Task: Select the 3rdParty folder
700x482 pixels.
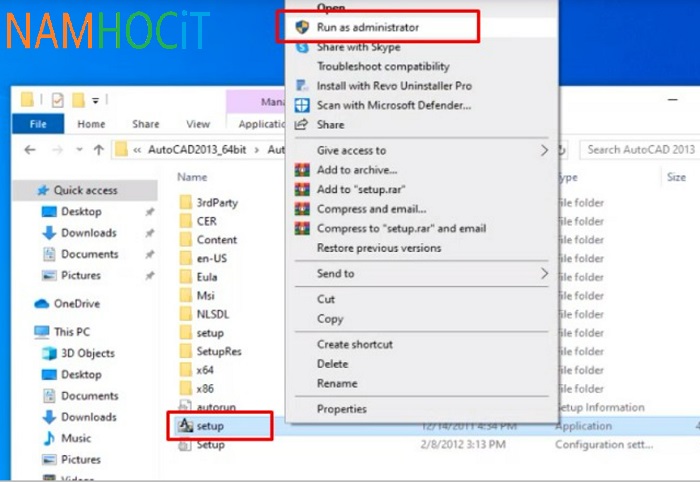Action: pos(217,203)
